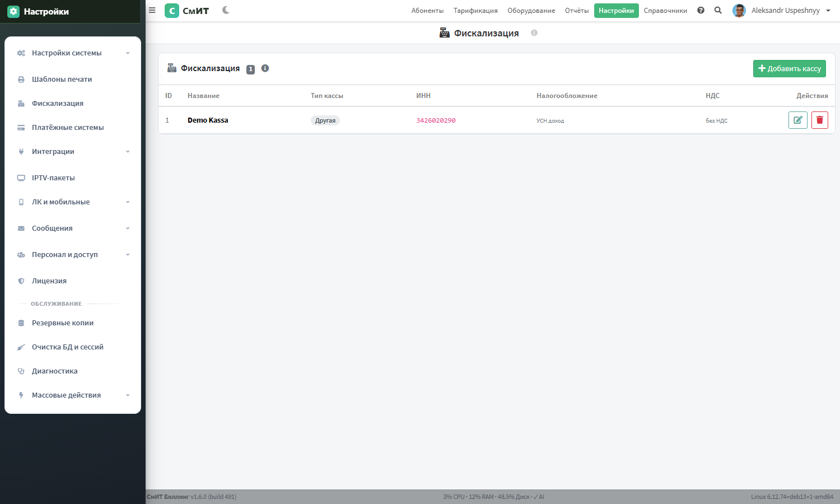The height and width of the screenshot is (504, 840).
Task: Click the edit icon for Demo Kassa
Action: click(798, 120)
